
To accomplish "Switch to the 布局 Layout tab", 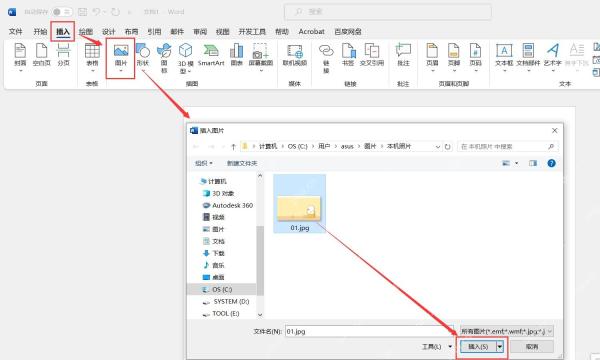I will (x=131, y=32).
